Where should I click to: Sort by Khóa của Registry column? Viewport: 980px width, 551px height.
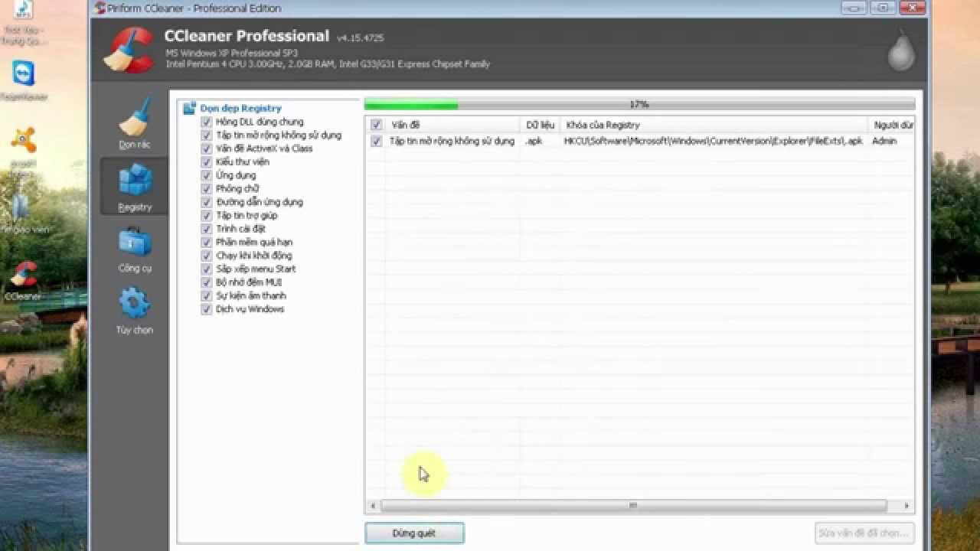714,125
